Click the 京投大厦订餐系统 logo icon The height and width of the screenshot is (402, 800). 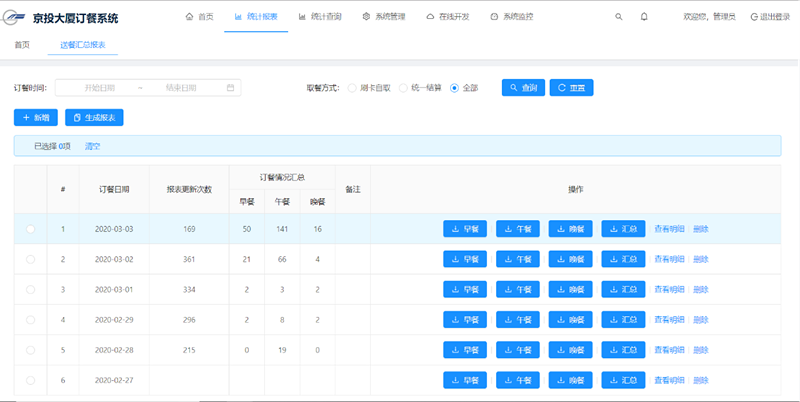click(x=14, y=18)
